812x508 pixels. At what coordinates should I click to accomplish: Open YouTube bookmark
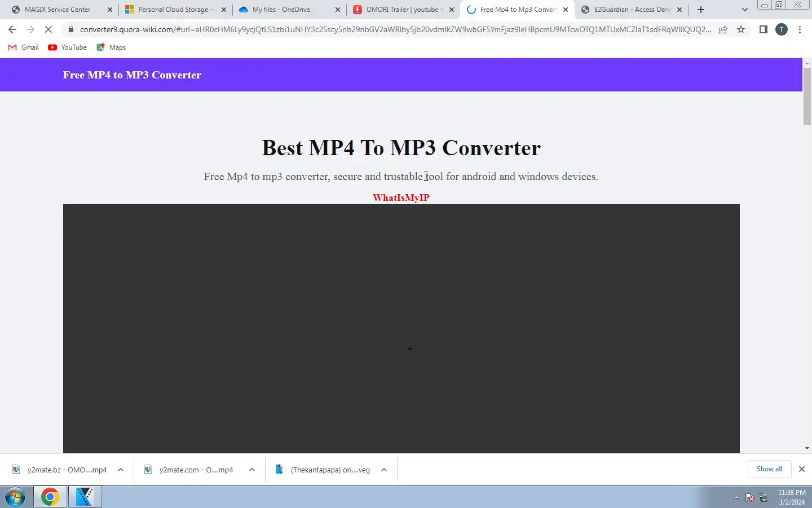point(67,47)
